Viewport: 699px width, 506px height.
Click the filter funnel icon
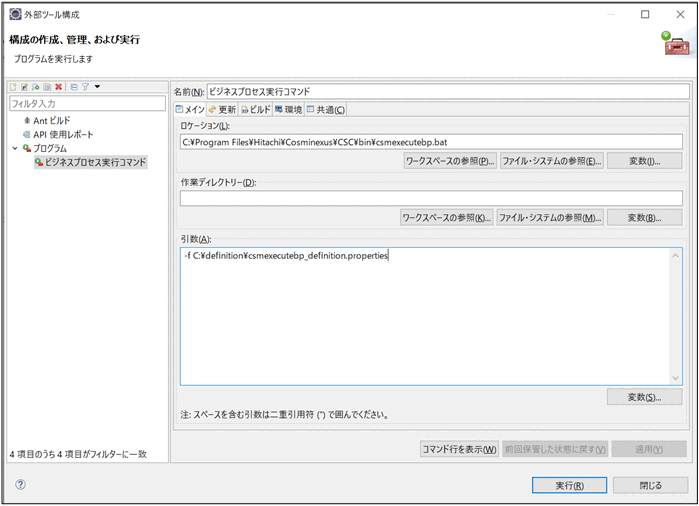85,87
